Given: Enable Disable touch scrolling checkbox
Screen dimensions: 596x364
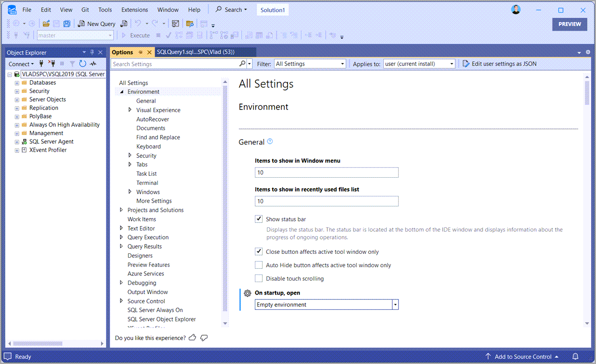Looking at the screenshot, I should pyautogui.click(x=259, y=278).
